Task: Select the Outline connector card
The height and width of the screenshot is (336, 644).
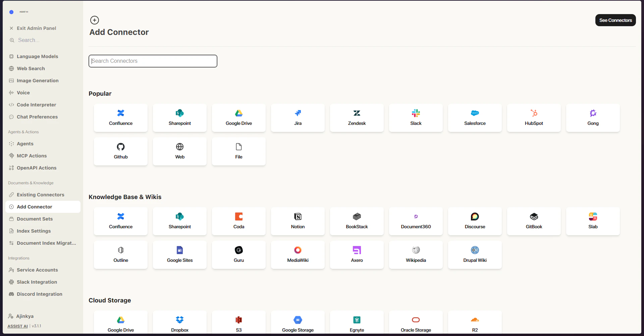Action: tap(121, 255)
